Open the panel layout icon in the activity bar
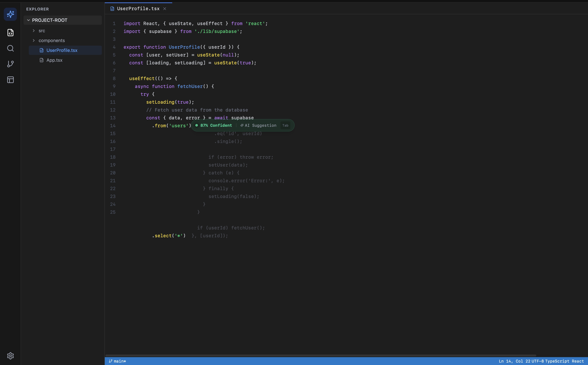 (10, 80)
